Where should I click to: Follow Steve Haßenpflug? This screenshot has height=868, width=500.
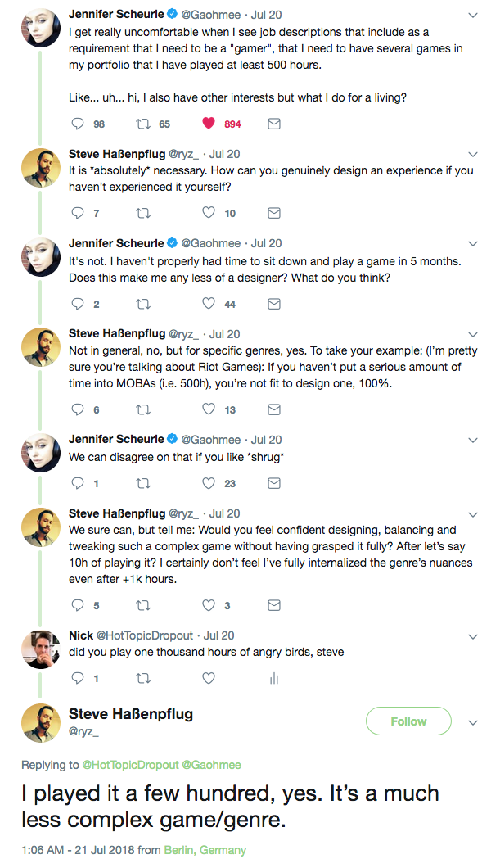[x=408, y=721]
